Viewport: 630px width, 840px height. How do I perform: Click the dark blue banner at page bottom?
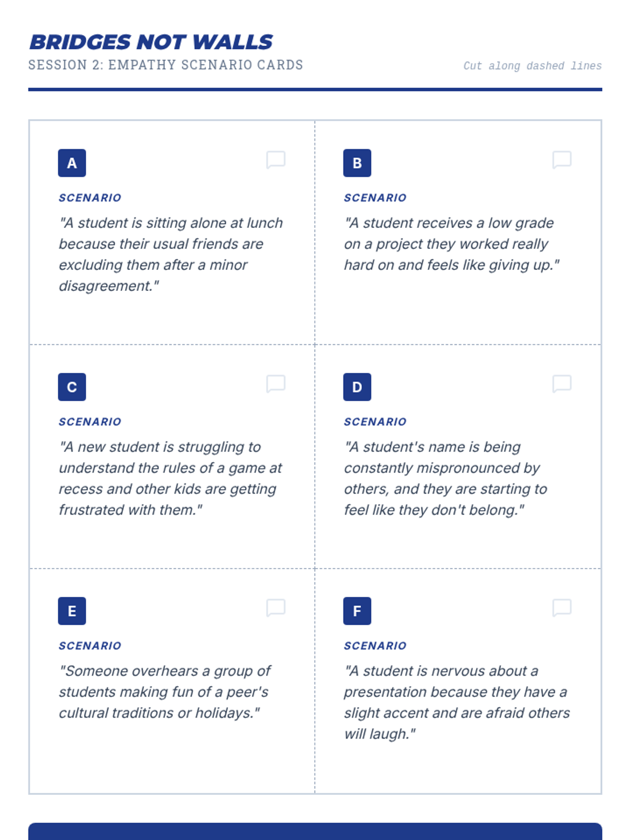click(315, 832)
